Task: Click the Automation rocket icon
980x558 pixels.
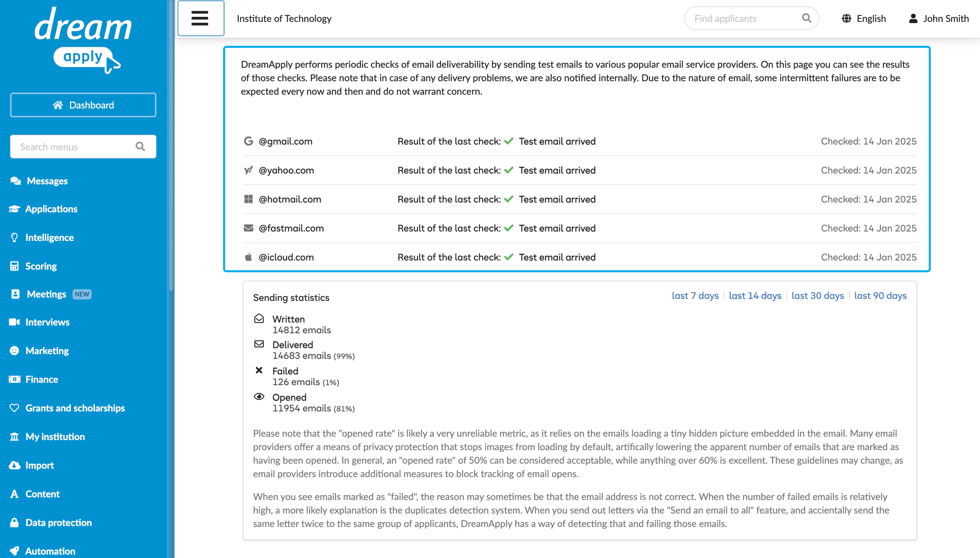Action: coord(14,551)
